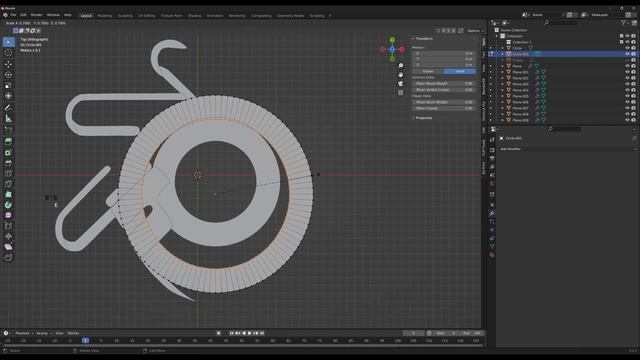Toggle perspective/orthographic grid icon in viewport
The width and height of the screenshot is (640, 360).
[x=401, y=93]
